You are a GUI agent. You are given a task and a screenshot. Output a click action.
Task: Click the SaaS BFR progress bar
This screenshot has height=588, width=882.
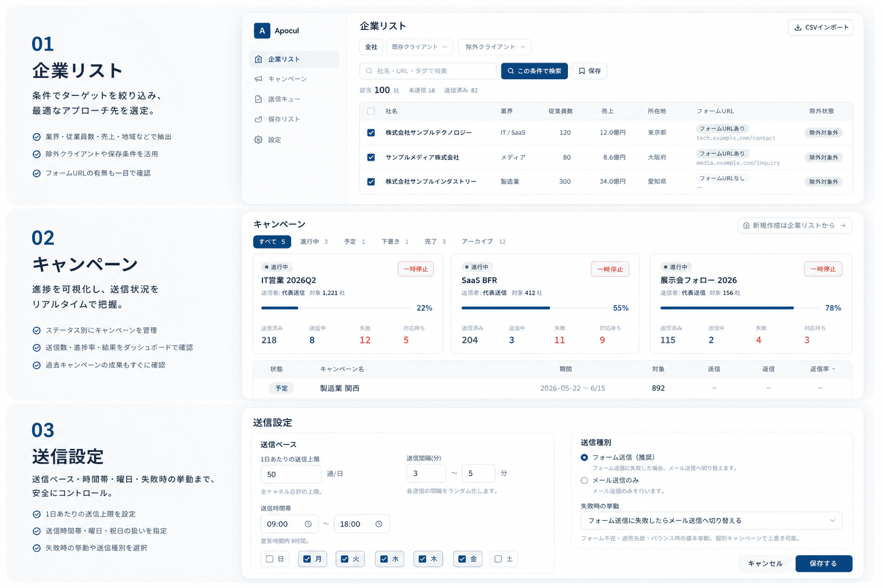(x=535, y=308)
